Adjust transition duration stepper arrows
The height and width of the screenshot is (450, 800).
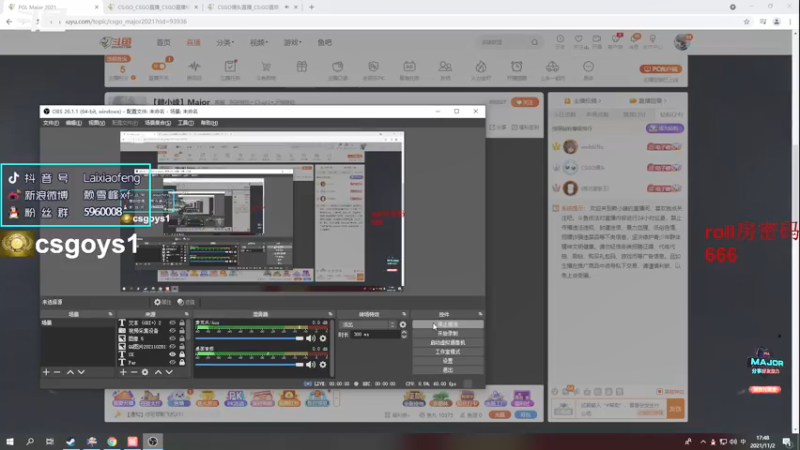(x=404, y=335)
